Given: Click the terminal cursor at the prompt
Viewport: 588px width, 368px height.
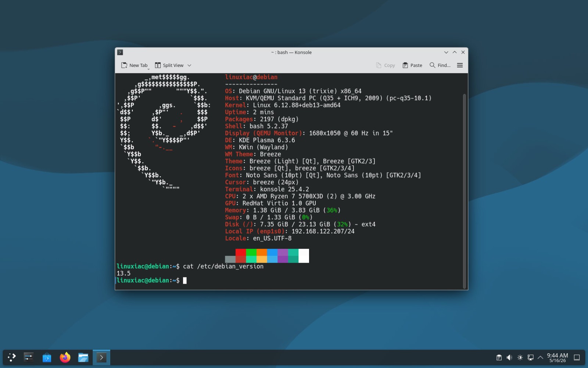Looking at the screenshot, I should pyautogui.click(x=185, y=280).
